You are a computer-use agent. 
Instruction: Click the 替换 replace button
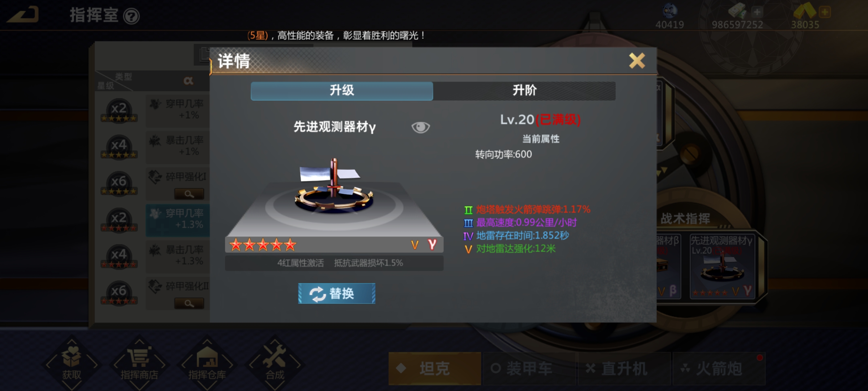point(337,293)
